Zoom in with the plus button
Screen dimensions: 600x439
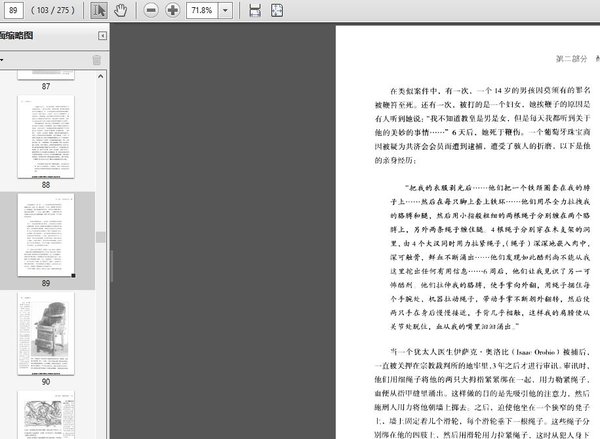pos(173,10)
